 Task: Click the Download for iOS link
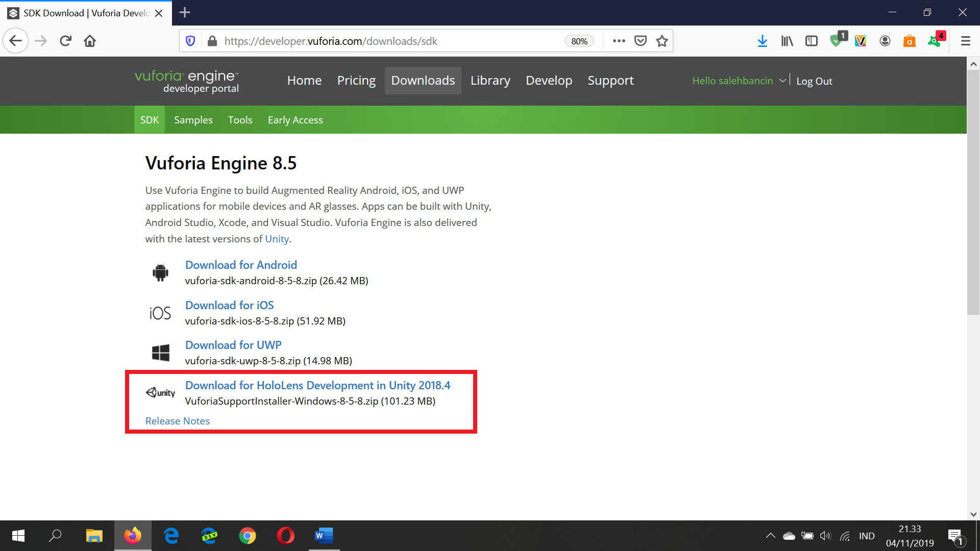coord(230,305)
